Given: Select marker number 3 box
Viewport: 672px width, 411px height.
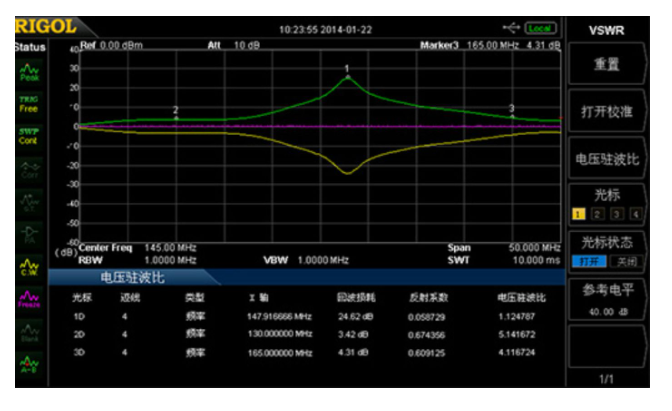Looking at the screenshot, I should click(616, 214).
